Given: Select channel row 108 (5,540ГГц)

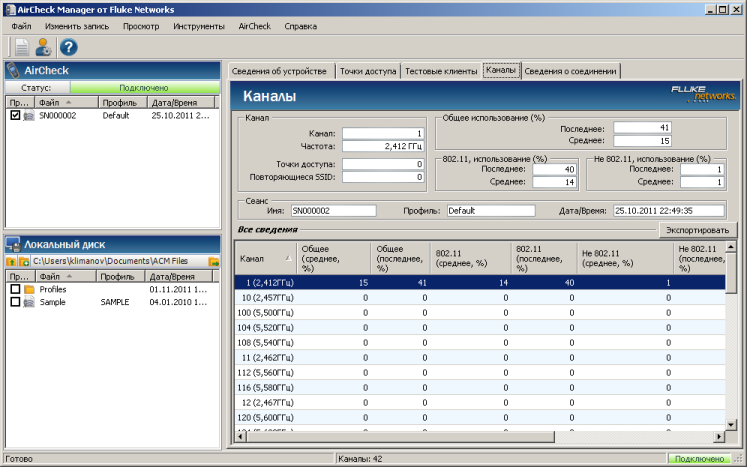Looking at the screenshot, I should click(x=480, y=343).
